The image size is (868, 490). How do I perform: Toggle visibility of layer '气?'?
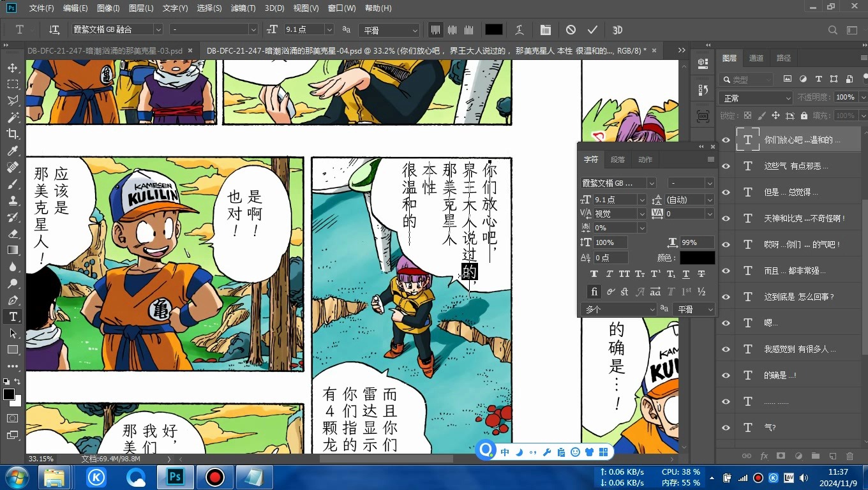click(726, 427)
